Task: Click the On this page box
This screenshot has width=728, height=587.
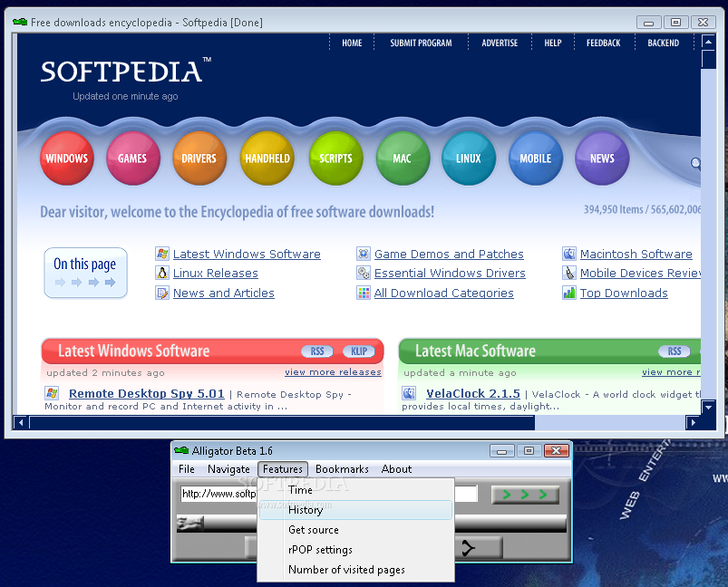Action: pyautogui.click(x=85, y=273)
